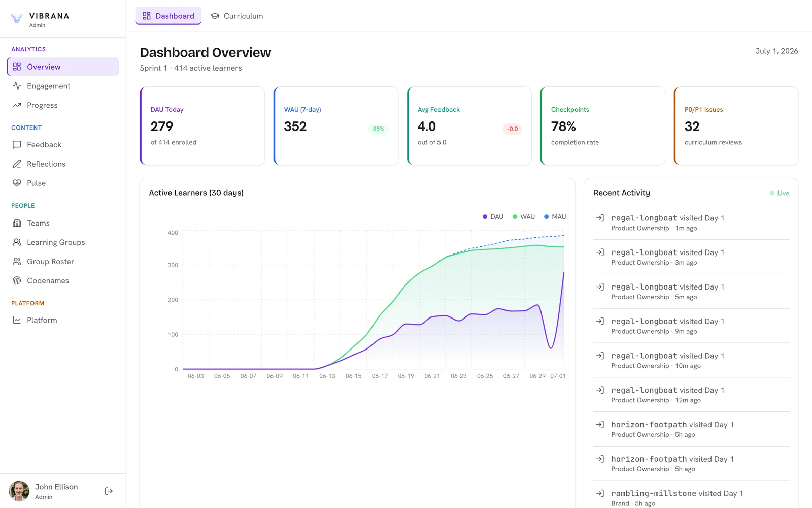Click the Dashboard tab's grid icon
Viewport: 812px width, 508px height.
(147, 16)
